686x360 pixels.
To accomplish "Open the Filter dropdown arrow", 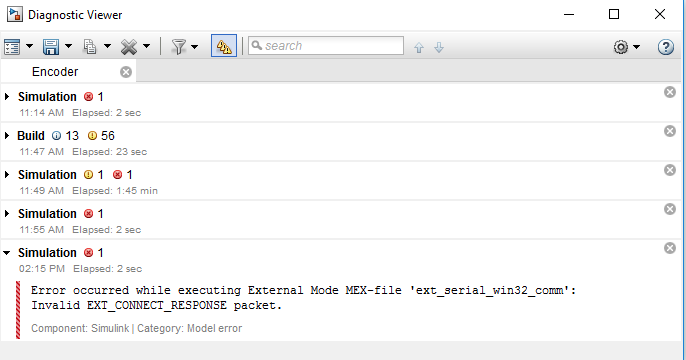I will 195,46.
